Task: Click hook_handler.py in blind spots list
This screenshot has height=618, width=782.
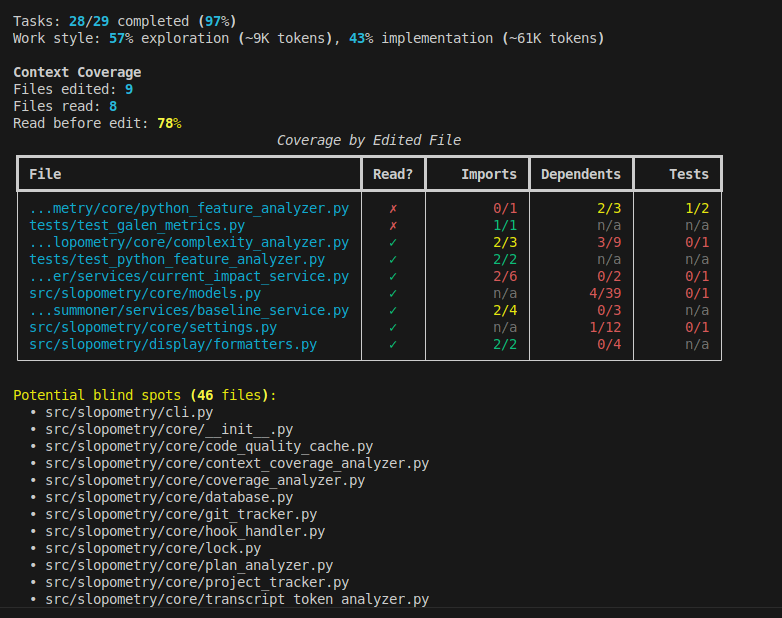Action: click(185, 531)
